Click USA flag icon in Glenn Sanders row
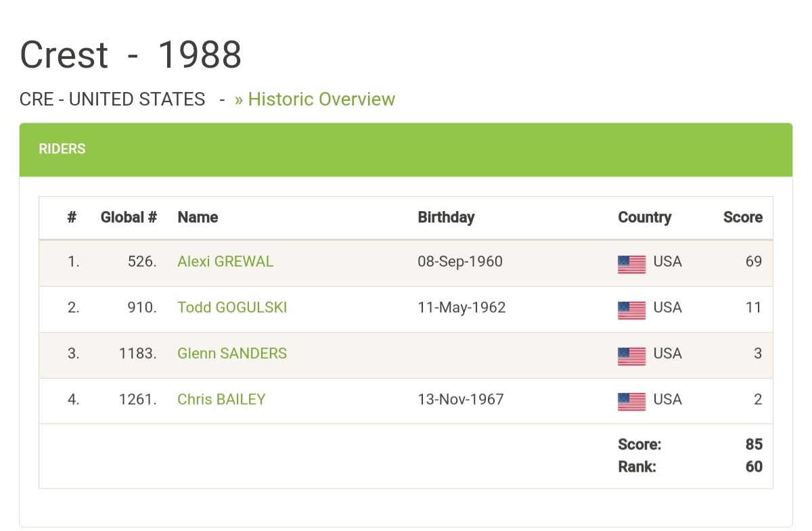The width and height of the screenshot is (812, 531). point(631,356)
